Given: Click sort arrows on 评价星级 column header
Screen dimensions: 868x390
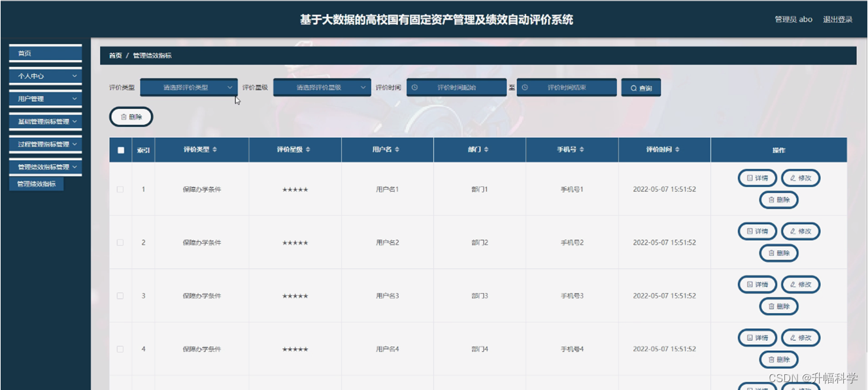Looking at the screenshot, I should [309, 149].
